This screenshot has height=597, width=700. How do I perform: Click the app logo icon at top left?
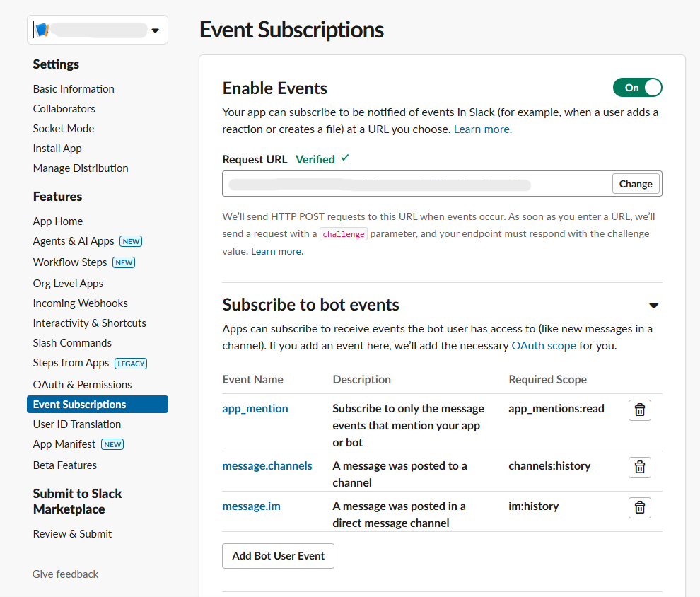coord(42,30)
